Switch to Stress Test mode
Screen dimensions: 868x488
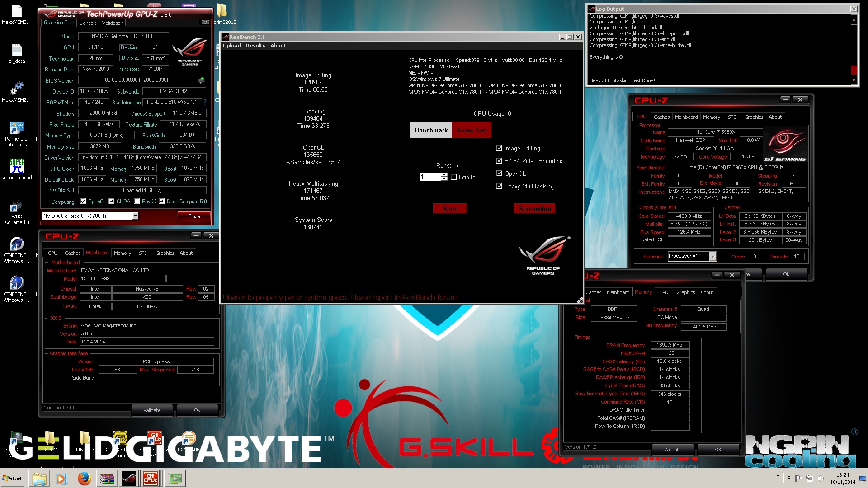472,130
